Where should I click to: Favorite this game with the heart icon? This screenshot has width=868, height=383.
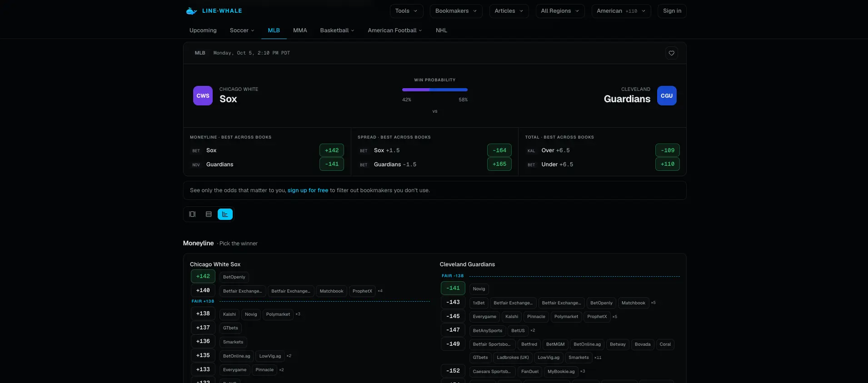click(671, 53)
